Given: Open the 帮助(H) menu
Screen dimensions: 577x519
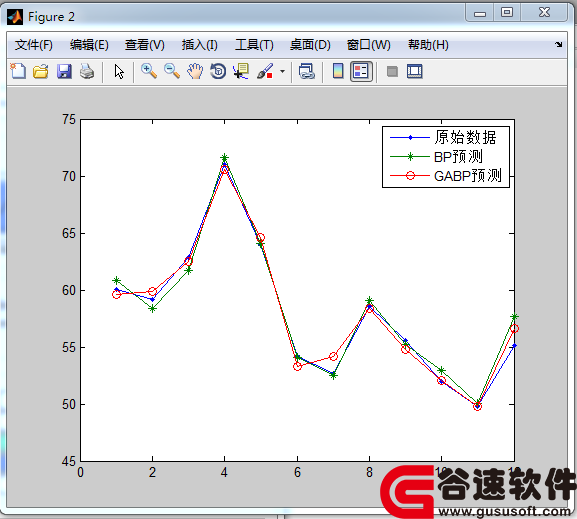Looking at the screenshot, I should point(428,45).
